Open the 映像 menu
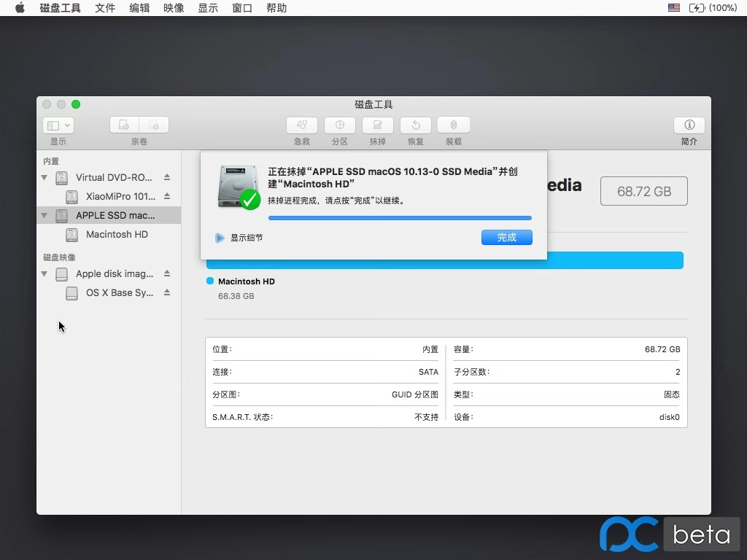Image resolution: width=747 pixels, height=560 pixels. (x=174, y=8)
